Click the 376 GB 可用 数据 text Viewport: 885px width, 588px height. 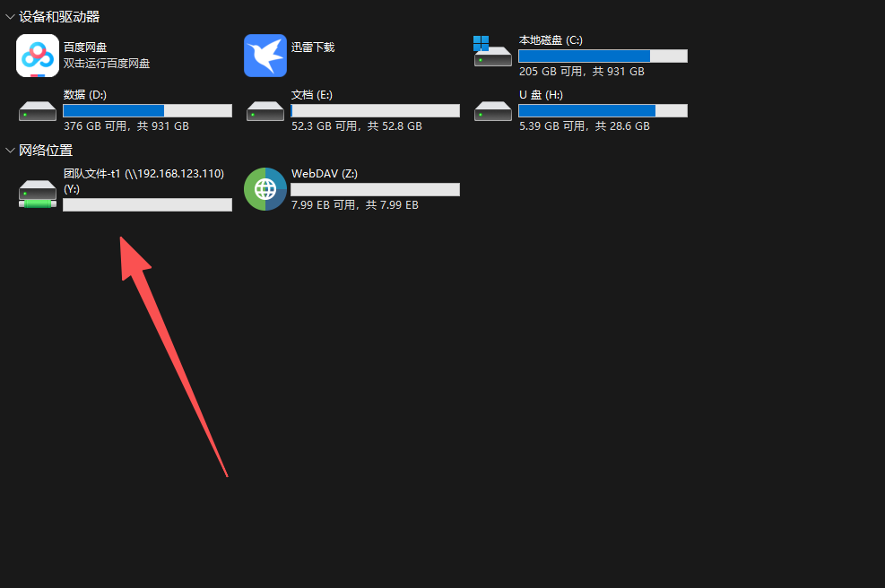pyautogui.click(x=95, y=125)
